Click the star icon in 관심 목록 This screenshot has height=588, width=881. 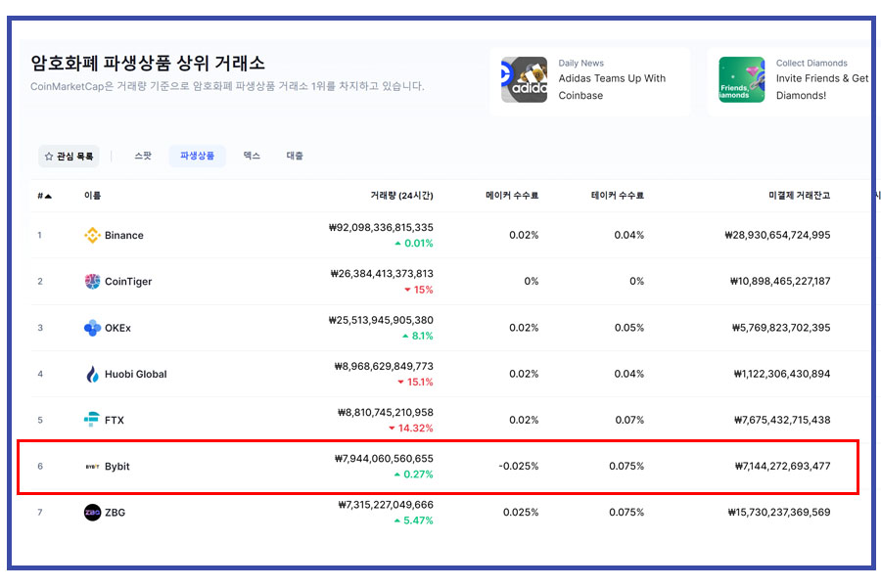pos(49,157)
